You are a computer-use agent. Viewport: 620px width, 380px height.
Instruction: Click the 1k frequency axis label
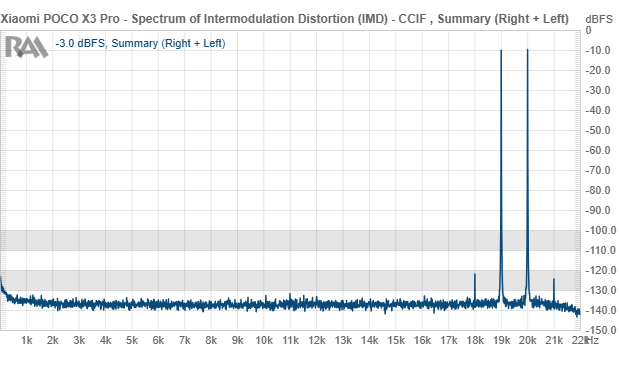pos(26,340)
